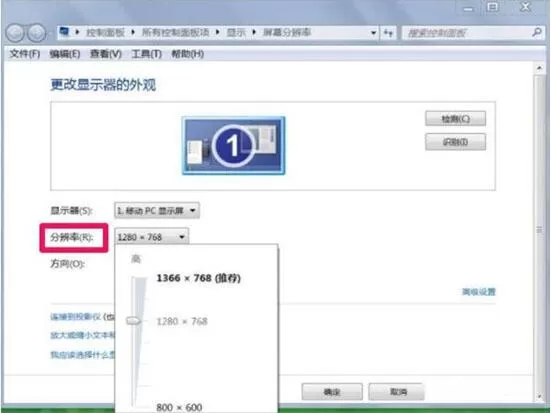This screenshot has height=413, width=551.
Task: Click the refresh button beside address bar
Action: coord(388,33)
